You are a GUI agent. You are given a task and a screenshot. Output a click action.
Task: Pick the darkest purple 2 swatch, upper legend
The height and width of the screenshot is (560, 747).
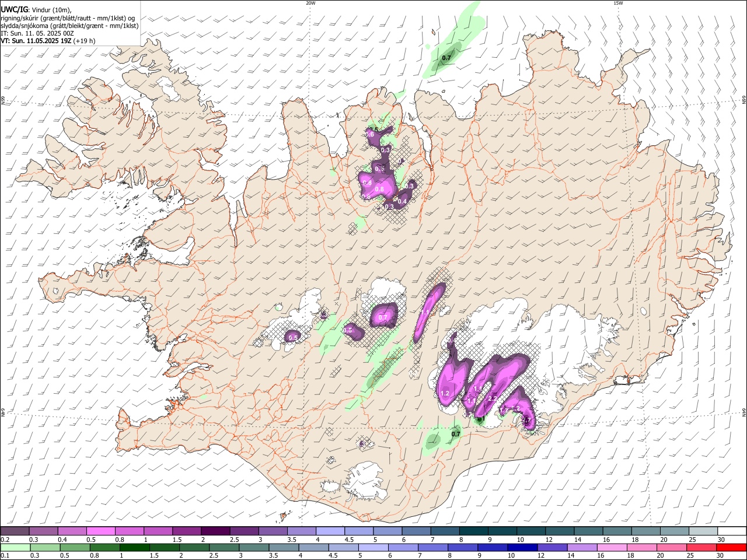(x=215, y=531)
